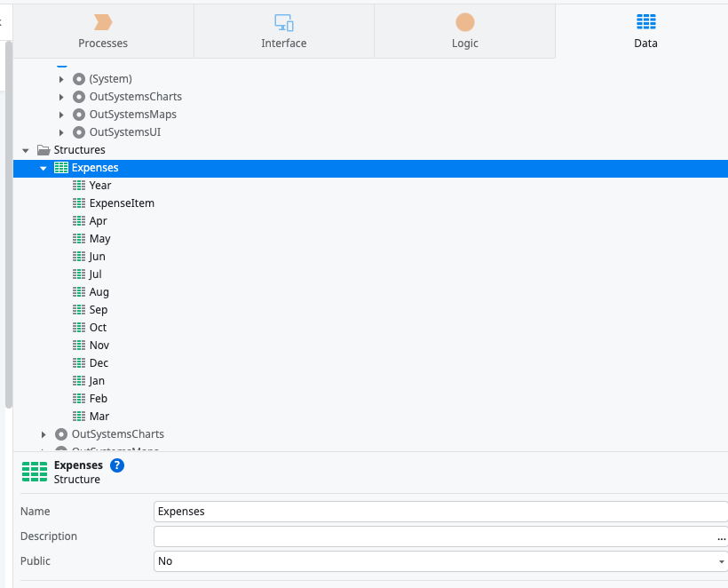Select the Jul attribute

[x=95, y=274]
